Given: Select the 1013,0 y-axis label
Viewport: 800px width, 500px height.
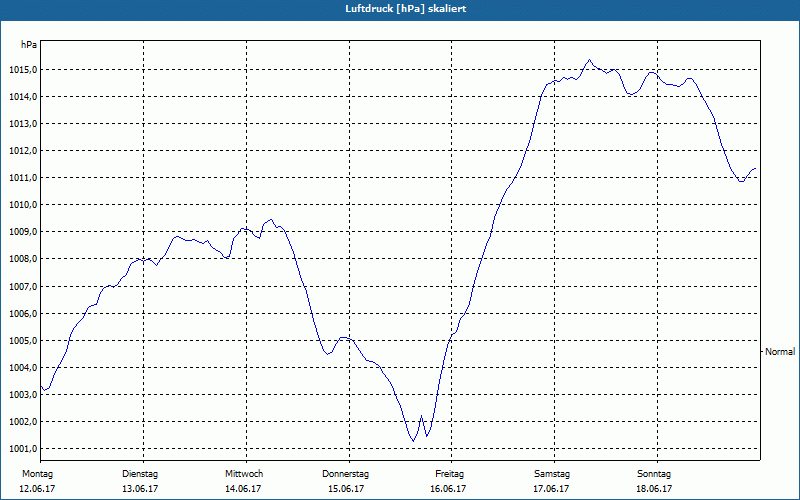Looking at the screenshot, I should [x=23, y=123].
